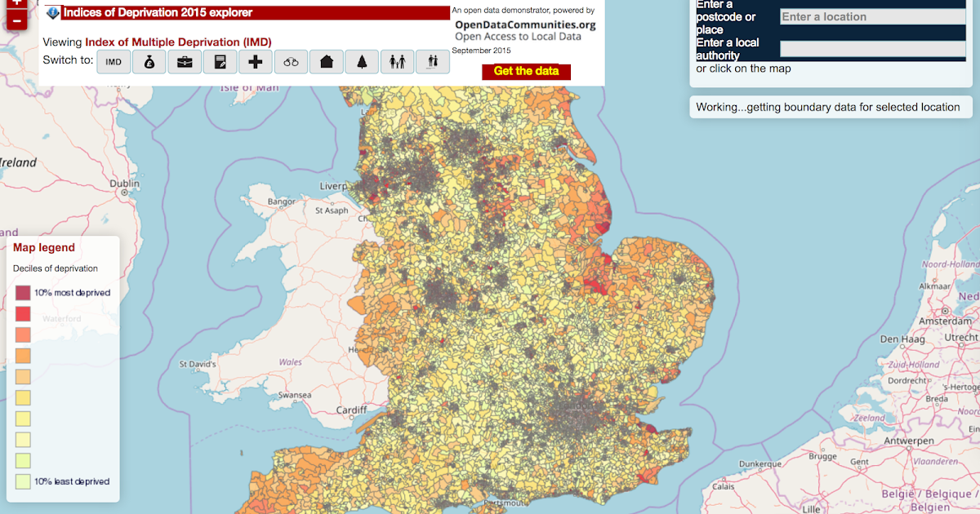Image resolution: width=980 pixels, height=514 pixels.
Task: Click the Swansea label on the map
Action: 294,395
